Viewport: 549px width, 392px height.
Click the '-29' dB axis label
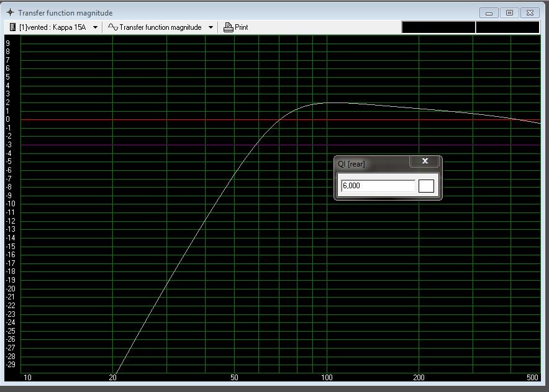[11, 364]
